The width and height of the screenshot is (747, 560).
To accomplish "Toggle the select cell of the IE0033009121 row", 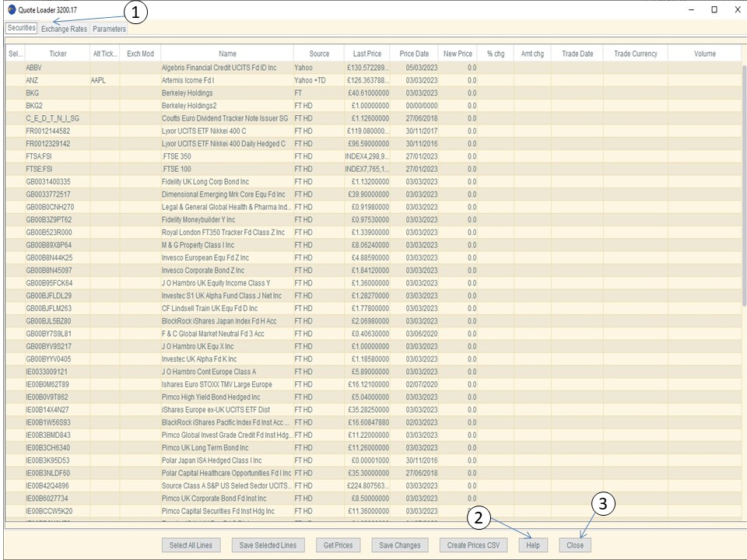I will point(16,372).
